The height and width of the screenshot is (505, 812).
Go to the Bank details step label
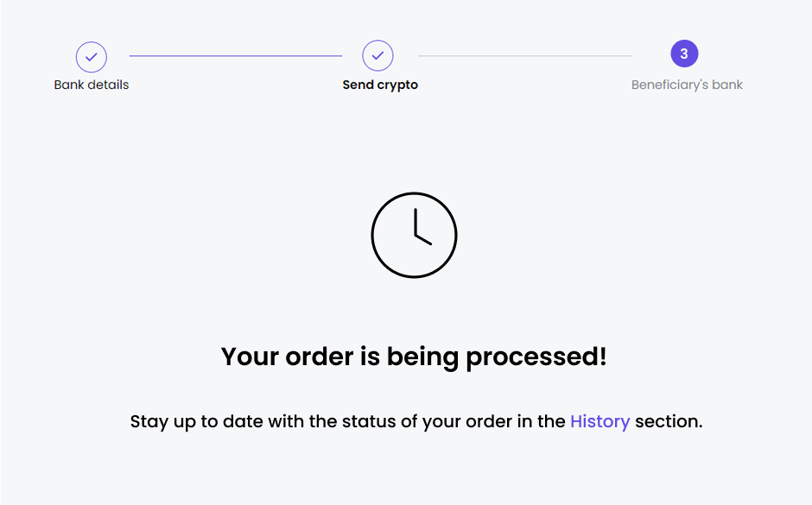point(92,85)
